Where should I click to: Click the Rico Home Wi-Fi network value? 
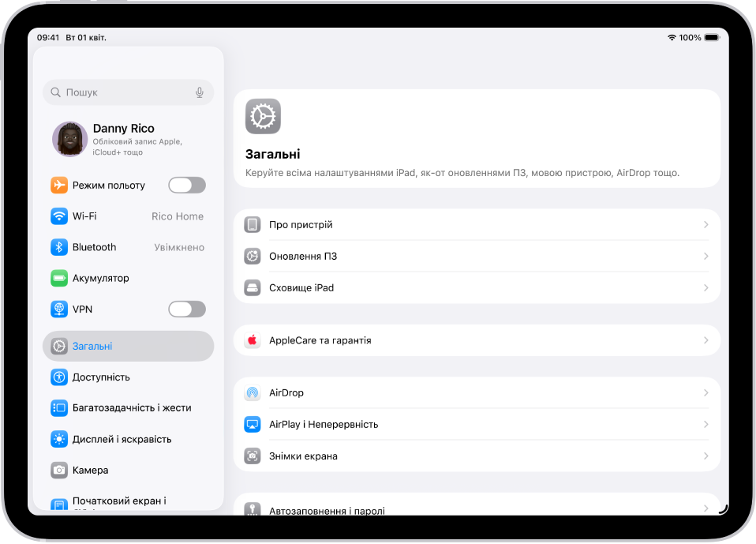point(178,216)
